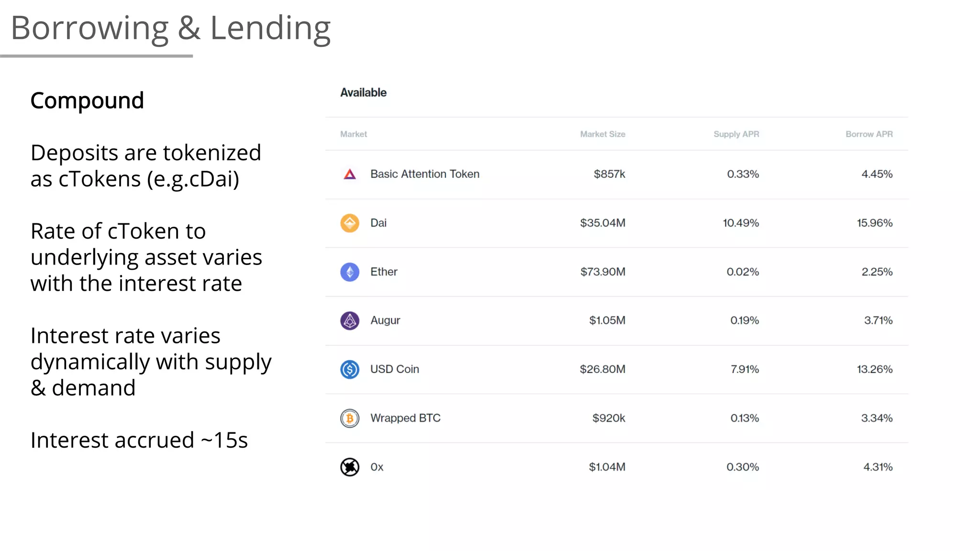Image resolution: width=980 pixels, height=551 pixels.
Task: Click the purple Augur icon
Action: coord(350,320)
